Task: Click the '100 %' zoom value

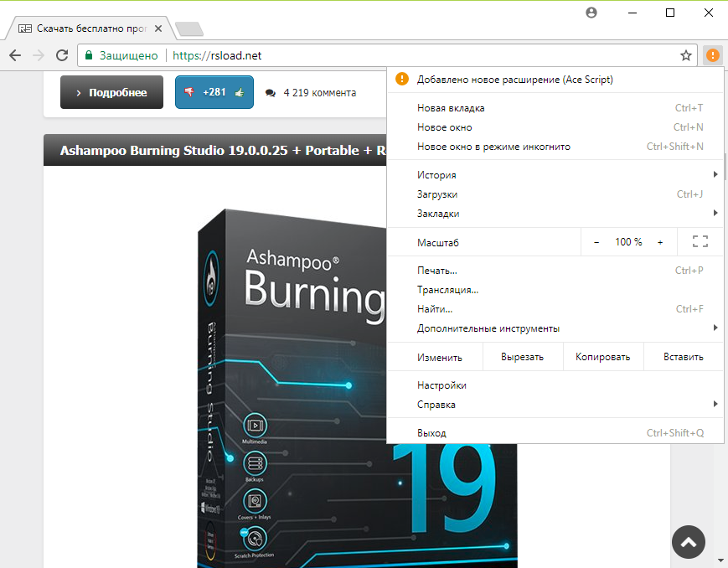Action: [x=628, y=242]
